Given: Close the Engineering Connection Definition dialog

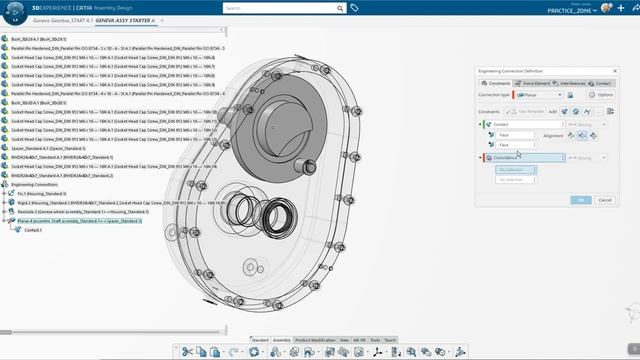Looking at the screenshot, I should [615, 71].
